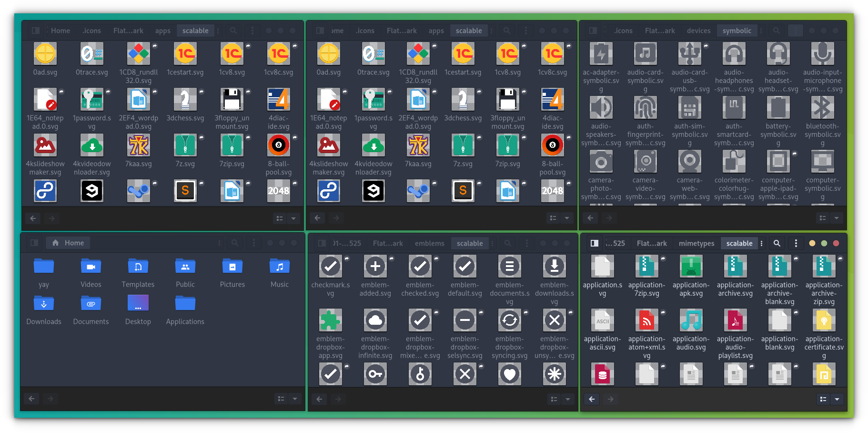Open the Desktop folder
The image size is (868, 433).
[138, 304]
